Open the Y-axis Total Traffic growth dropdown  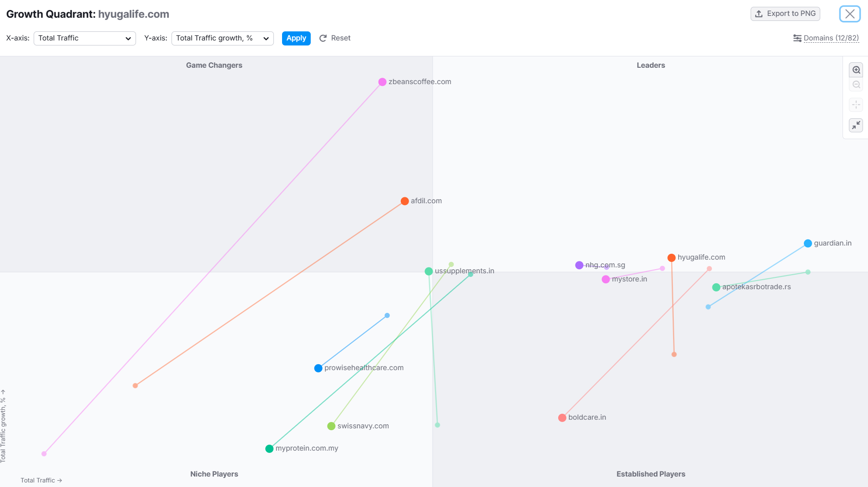pyautogui.click(x=222, y=38)
